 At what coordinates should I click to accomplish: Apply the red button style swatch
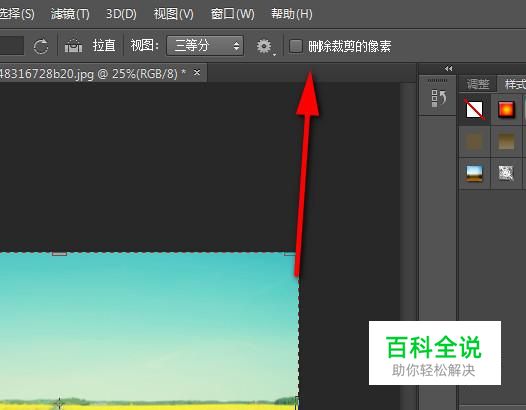(506, 109)
